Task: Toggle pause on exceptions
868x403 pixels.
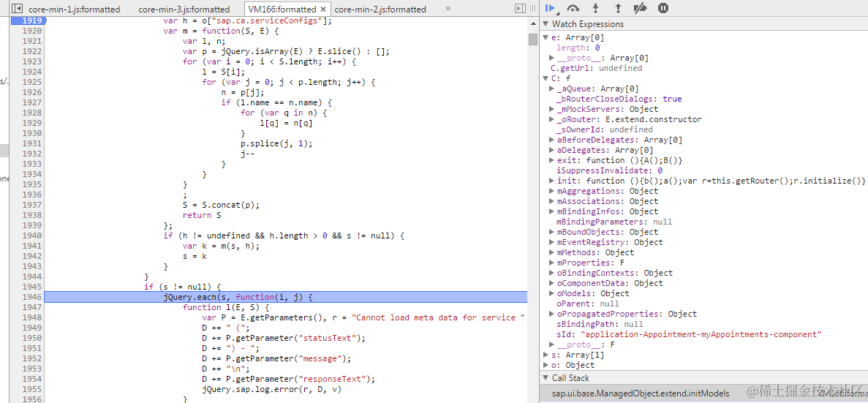Action: [x=663, y=8]
